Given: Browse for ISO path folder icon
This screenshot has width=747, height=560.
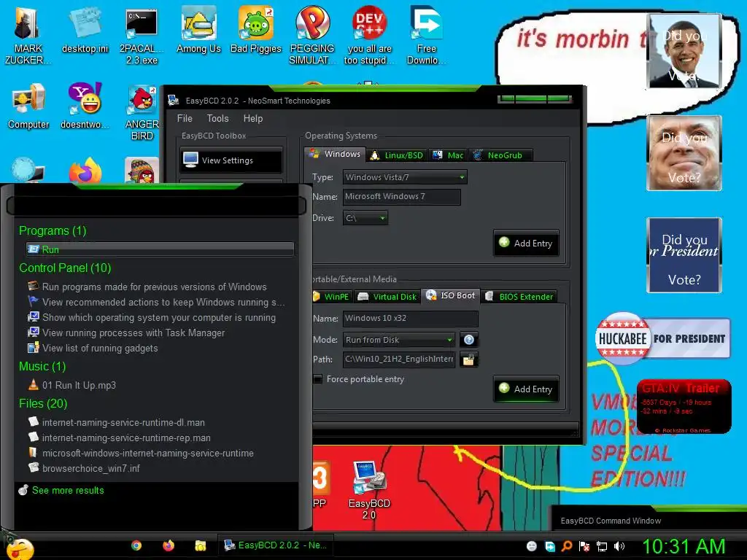Looking at the screenshot, I should (x=469, y=359).
